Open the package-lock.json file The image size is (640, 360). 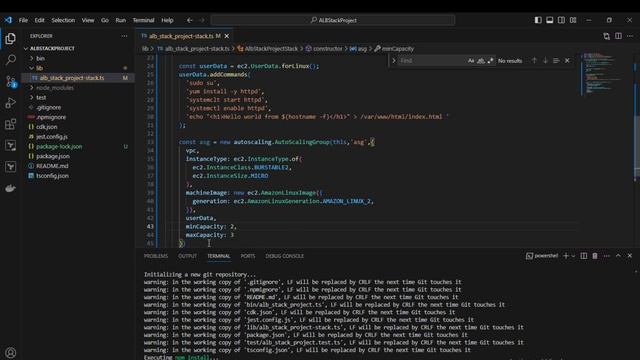[x=59, y=147]
